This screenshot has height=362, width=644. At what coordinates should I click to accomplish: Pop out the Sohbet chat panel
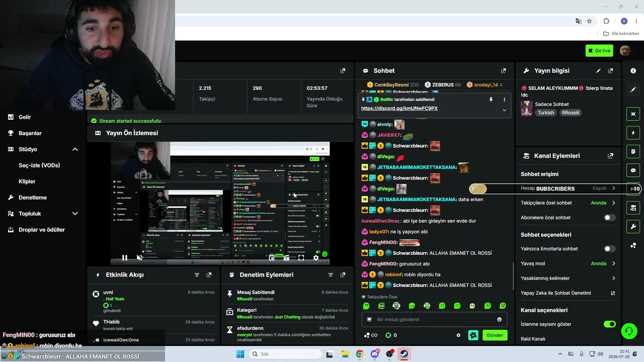point(503,71)
